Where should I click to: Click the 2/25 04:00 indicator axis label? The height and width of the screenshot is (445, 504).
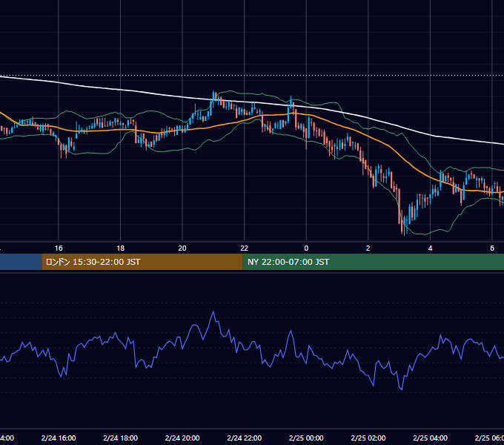tap(430, 438)
